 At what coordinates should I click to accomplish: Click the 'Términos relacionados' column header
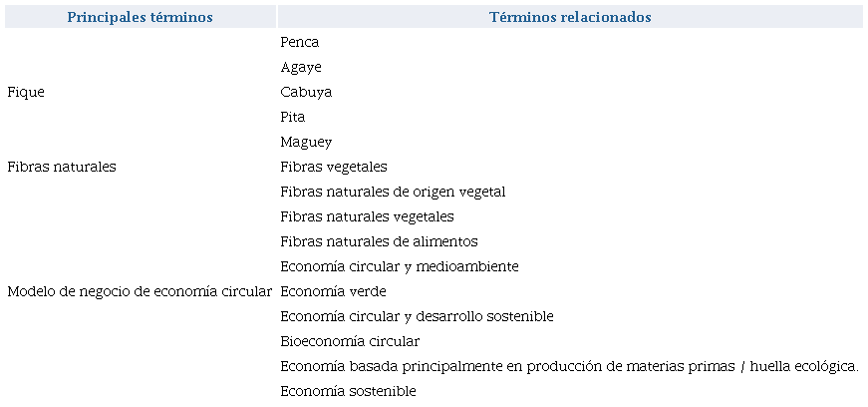(570, 17)
